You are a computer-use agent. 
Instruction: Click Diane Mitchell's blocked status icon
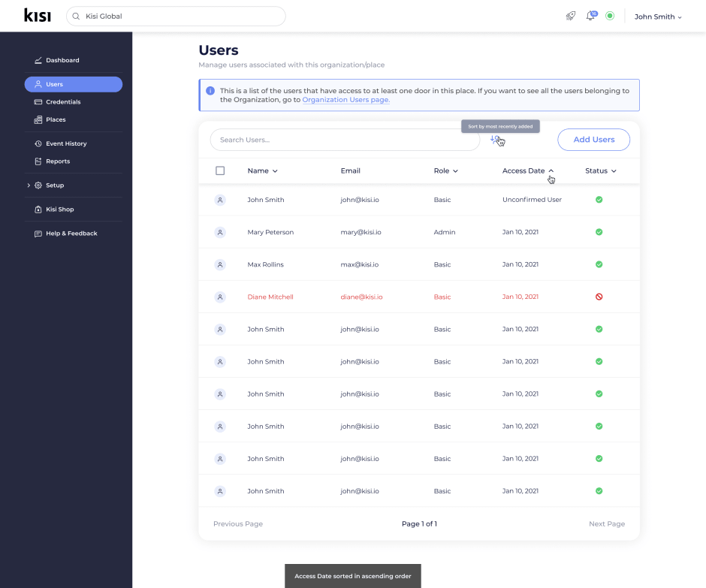click(599, 297)
